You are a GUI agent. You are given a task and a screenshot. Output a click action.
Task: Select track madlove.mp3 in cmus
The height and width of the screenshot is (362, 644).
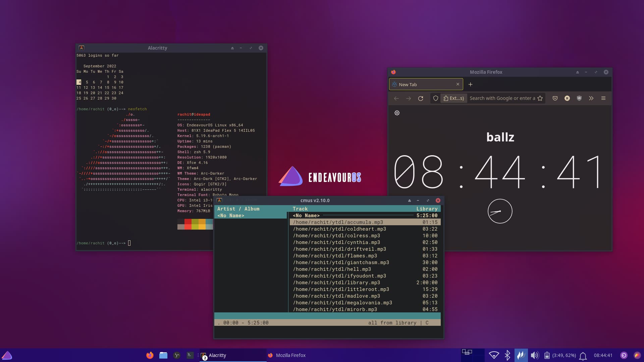(365, 296)
